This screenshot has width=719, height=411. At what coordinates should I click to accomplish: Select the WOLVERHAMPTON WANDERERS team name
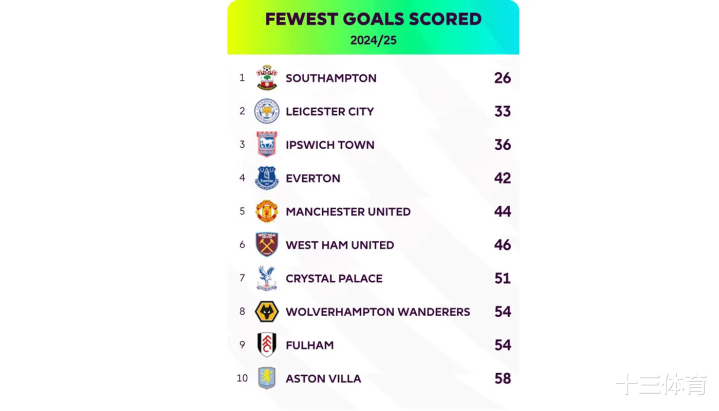(378, 312)
